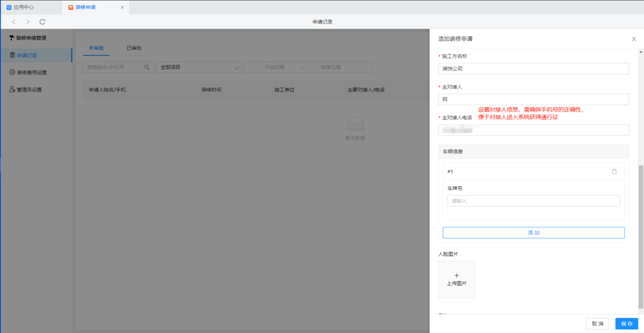
Task: Upload a face image via plus box
Action: pos(457,279)
